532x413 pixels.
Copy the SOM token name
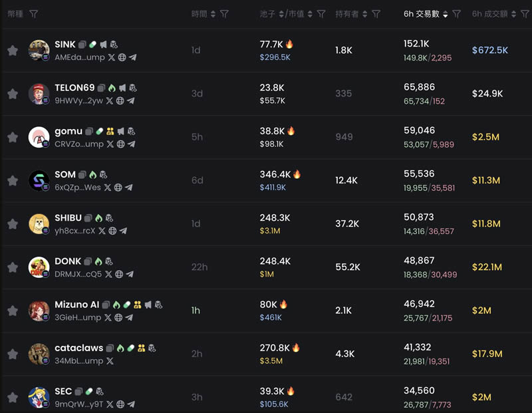pos(82,175)
